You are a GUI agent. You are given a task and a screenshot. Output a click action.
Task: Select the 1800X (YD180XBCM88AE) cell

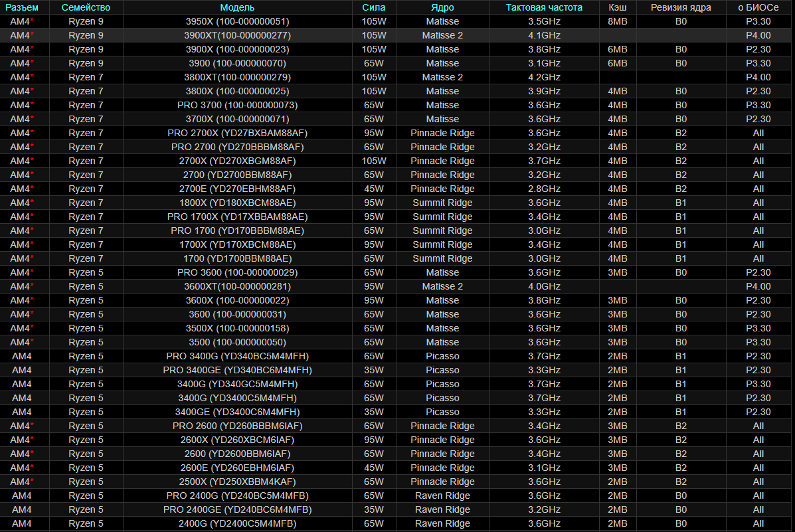pos(237,203)
